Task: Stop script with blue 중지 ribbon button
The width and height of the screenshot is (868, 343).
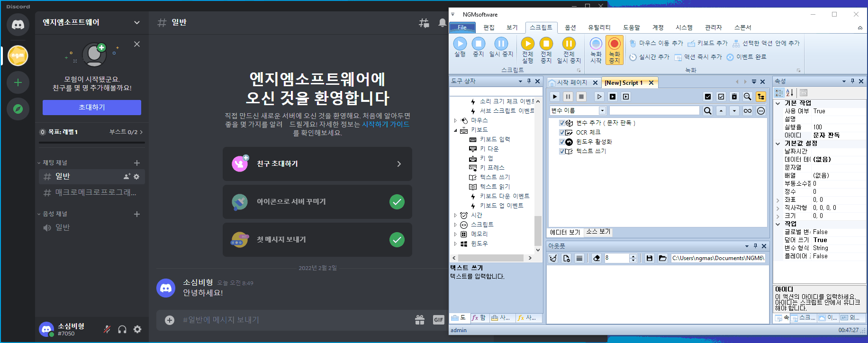Action: [x=478, y=47]
